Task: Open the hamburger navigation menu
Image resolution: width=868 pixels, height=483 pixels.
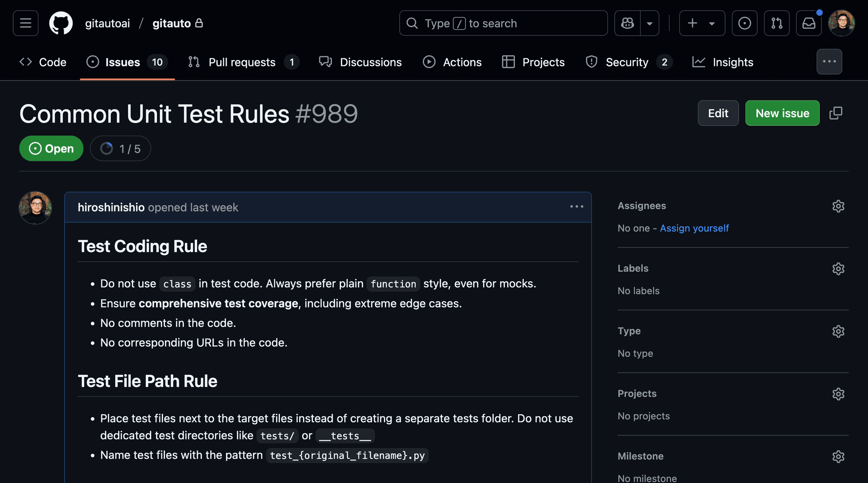Action: [x=26, y=23]
